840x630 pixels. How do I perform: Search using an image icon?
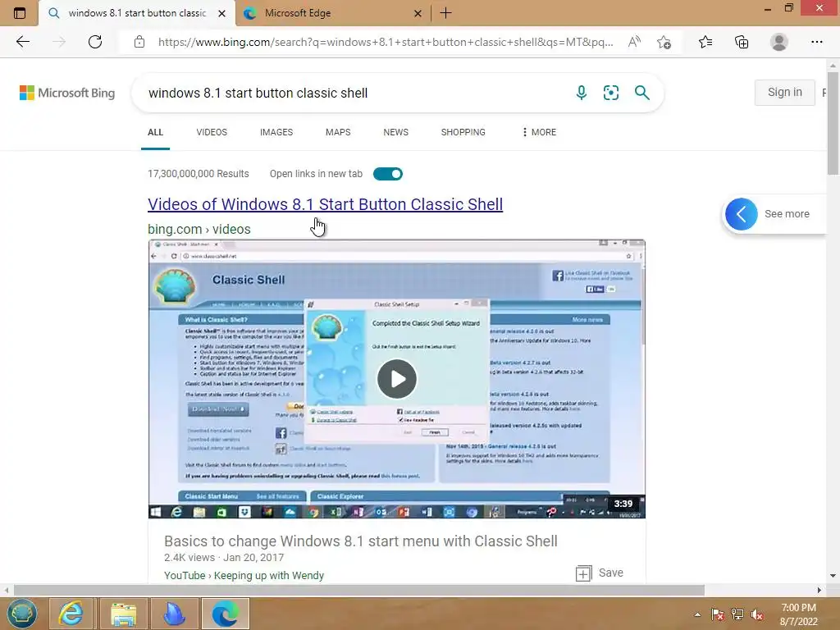coord(610,93)
